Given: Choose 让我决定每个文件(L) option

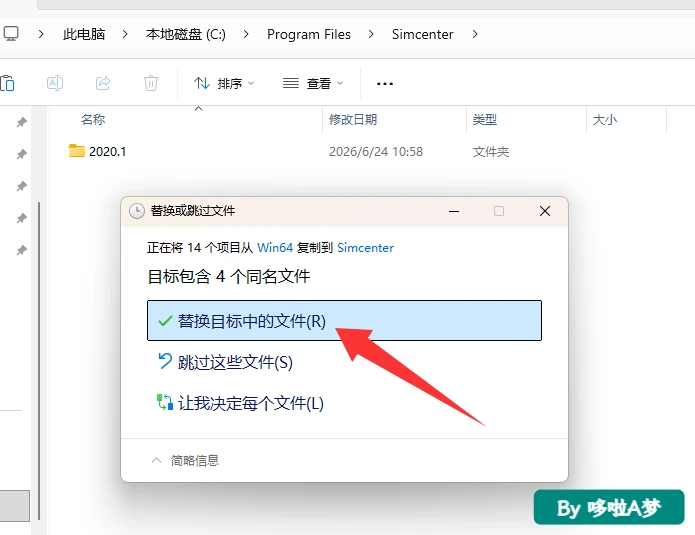Looking at the screenshot, I should (x=240, y=403).
